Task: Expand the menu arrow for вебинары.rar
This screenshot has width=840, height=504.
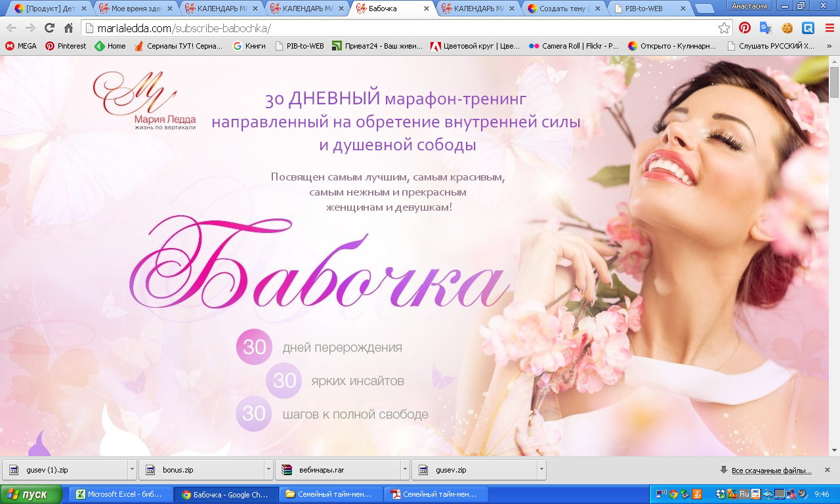Action: point(405,470)
